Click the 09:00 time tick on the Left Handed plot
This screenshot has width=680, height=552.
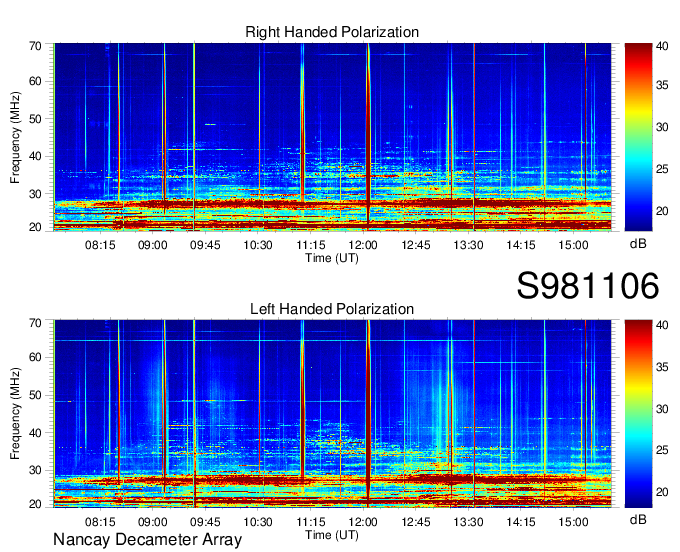click(x=153, y=522)
